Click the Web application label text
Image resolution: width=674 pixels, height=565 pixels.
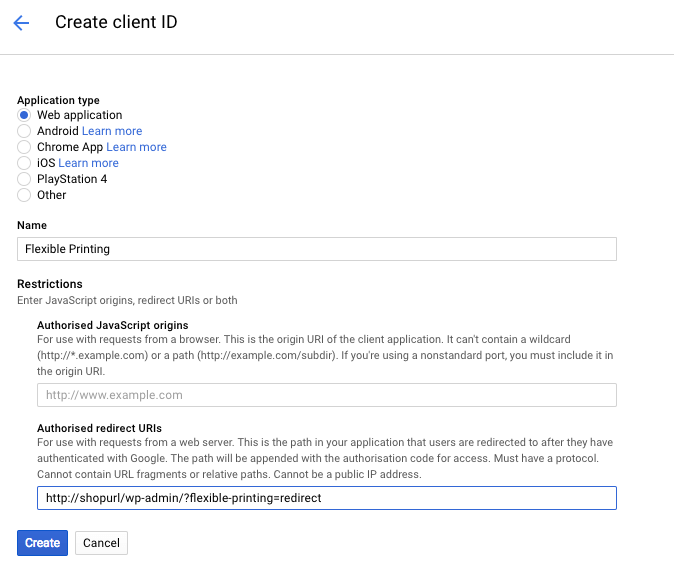pyautogui.click(x=80, y=115)
